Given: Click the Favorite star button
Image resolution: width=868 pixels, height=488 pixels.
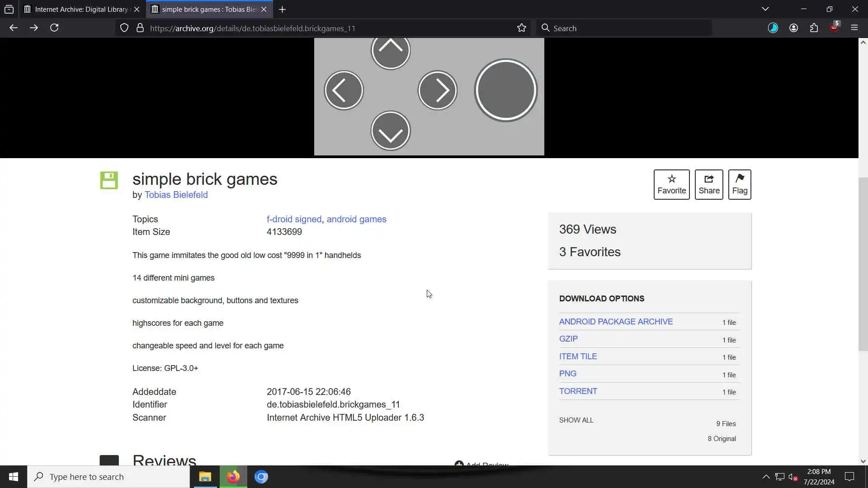Looking at the screenshot, I should point(671,184).
